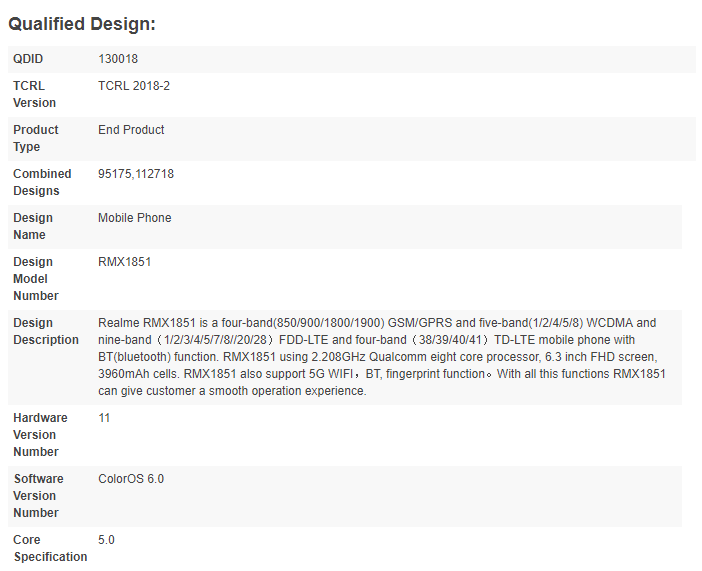
Task: Click the ColorOS 6.0 software version value
Action: point(131,479)
